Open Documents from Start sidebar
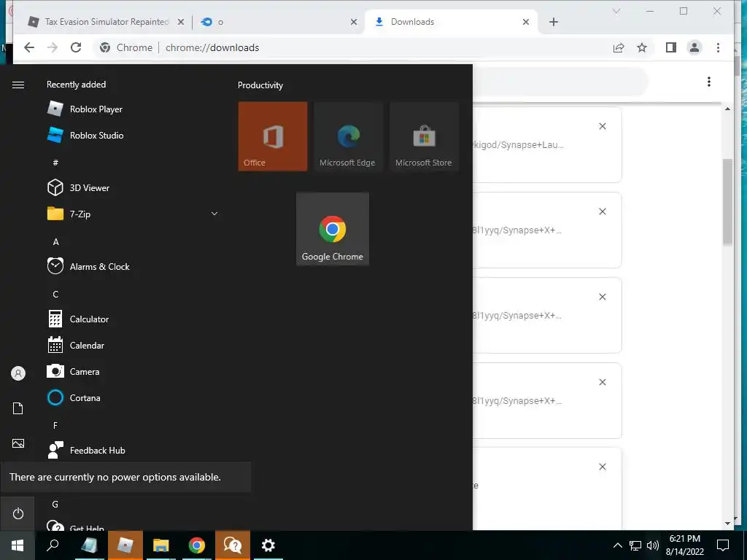The width and height of the screenshot is (747, 560). (18, 408)
